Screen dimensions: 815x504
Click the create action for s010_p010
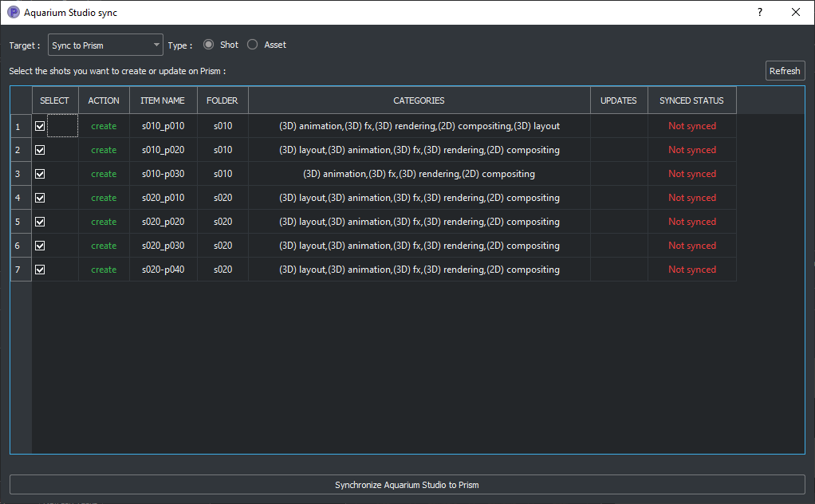pyautogui.click(x=103, y=126)
